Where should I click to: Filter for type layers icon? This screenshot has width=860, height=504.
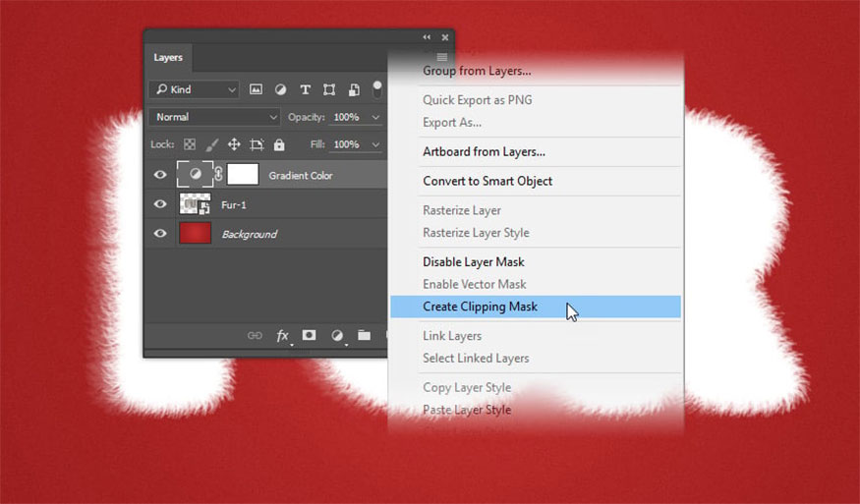click(x=305, y=89)
